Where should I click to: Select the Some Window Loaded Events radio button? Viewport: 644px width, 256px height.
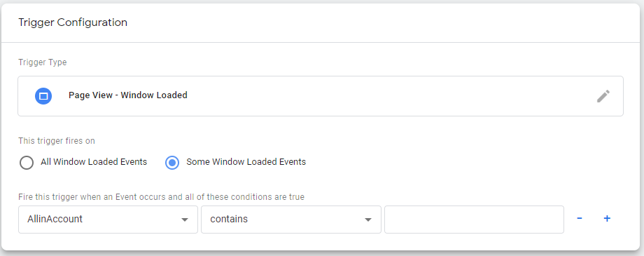172,163
